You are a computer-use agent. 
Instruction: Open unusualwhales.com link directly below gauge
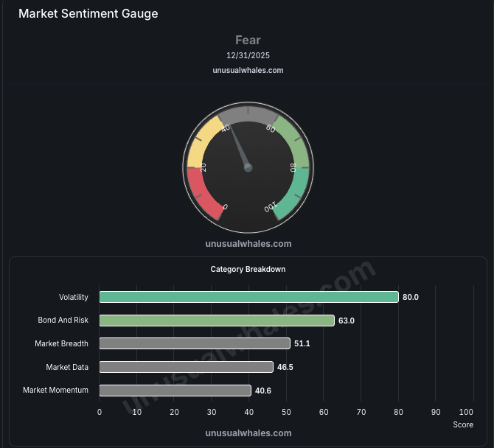(x=248, y=243)
